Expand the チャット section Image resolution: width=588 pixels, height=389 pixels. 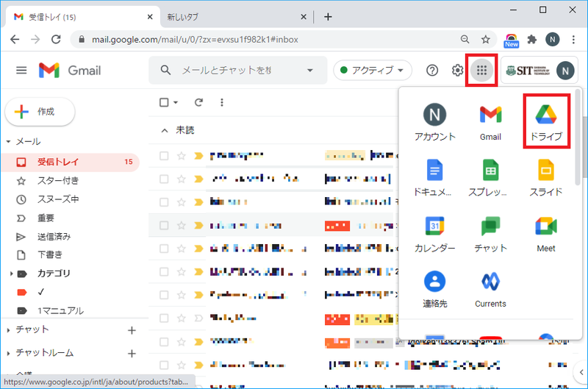click(x=8, y=330)
